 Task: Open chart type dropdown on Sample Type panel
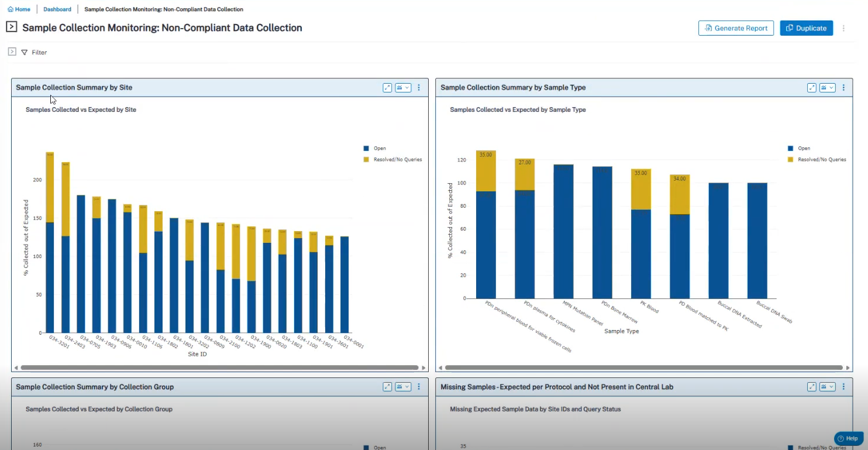click(x=827, y=87)
